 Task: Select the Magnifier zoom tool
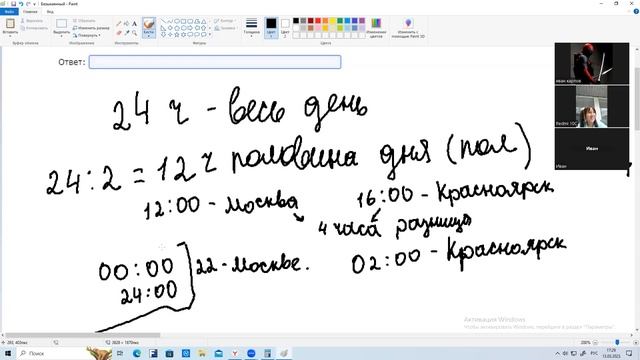point(134,33)
